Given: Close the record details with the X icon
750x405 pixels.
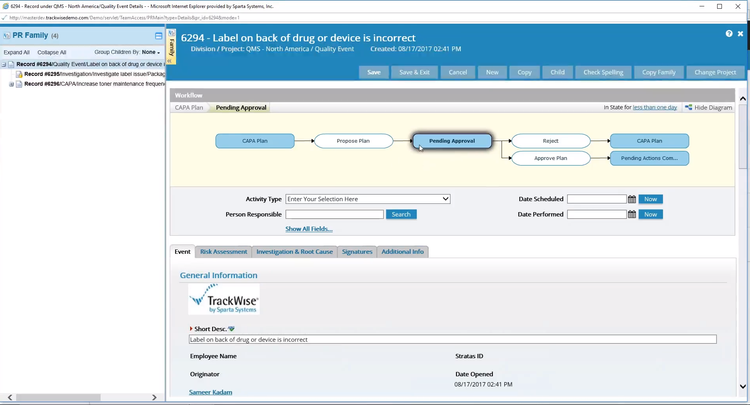Looking at the screenshot, I should click(740, 33).
